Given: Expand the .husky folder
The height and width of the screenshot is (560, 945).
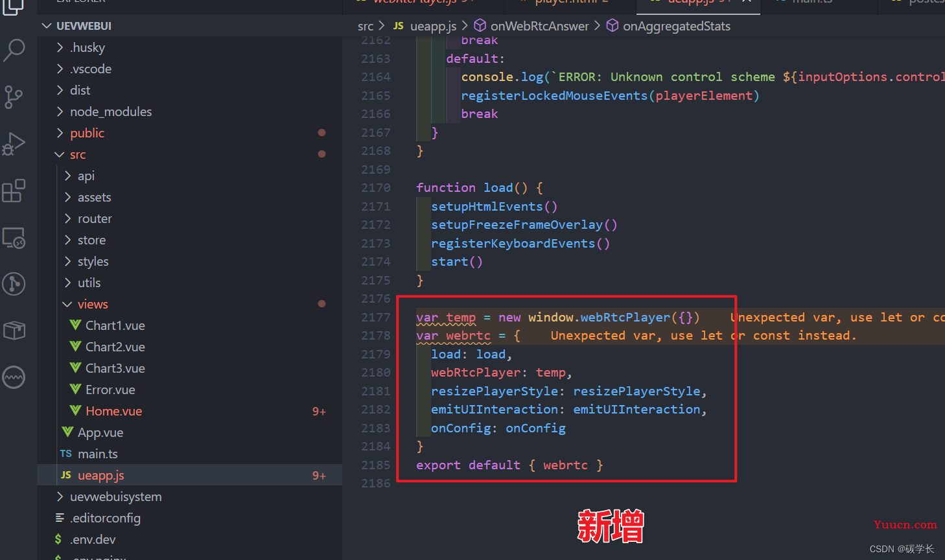Looking at the screenshot, I should 60,47.
